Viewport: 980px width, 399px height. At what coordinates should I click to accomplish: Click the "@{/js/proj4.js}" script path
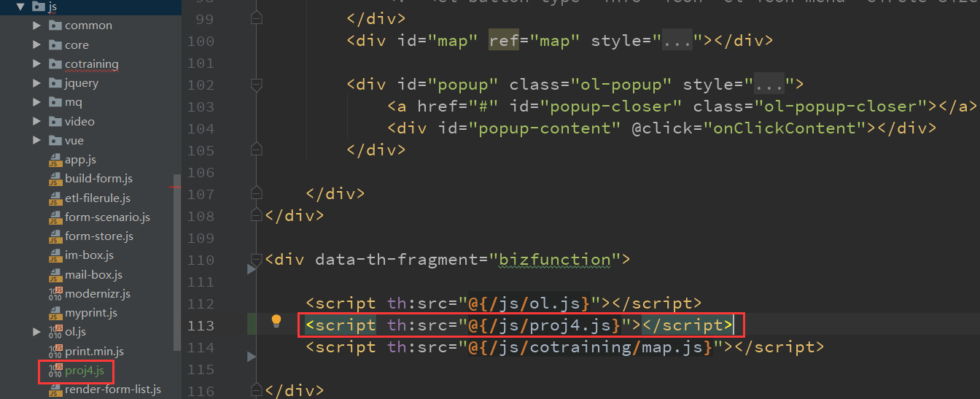545,325
